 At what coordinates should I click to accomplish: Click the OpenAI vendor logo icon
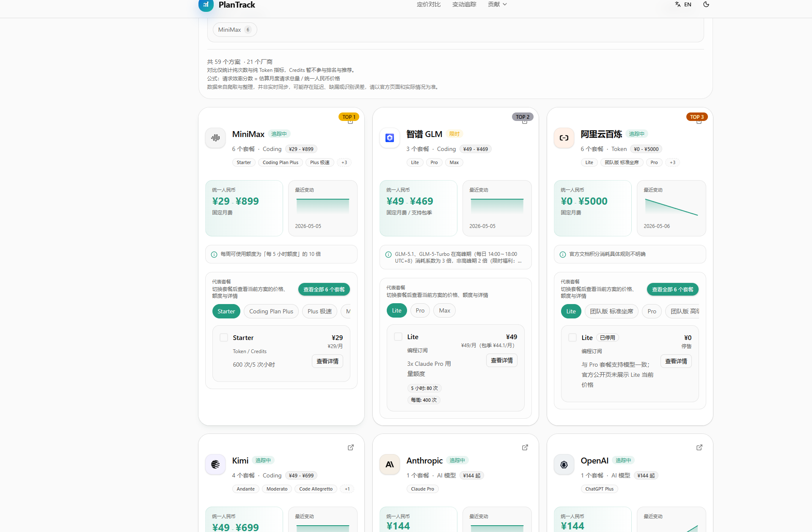coord(564,464)
